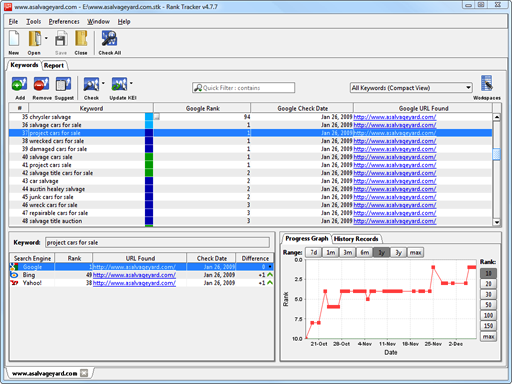The image size is (512, 384).
Task: Select the Bing search engine row
Action: 142,275
